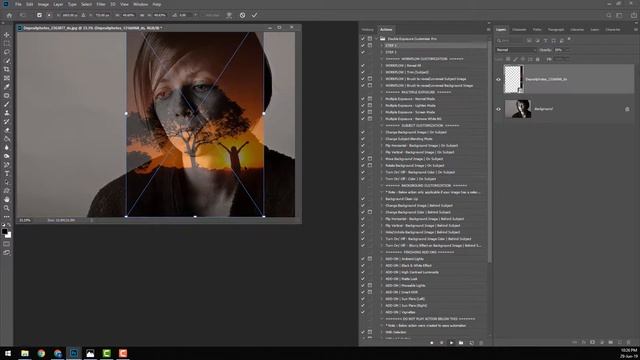This screenshot has height=360, width=640.
Task: Toggle checkmark for WORKFLOW Reveal All action
Action: pyautogui.click(x=363, y=65)
